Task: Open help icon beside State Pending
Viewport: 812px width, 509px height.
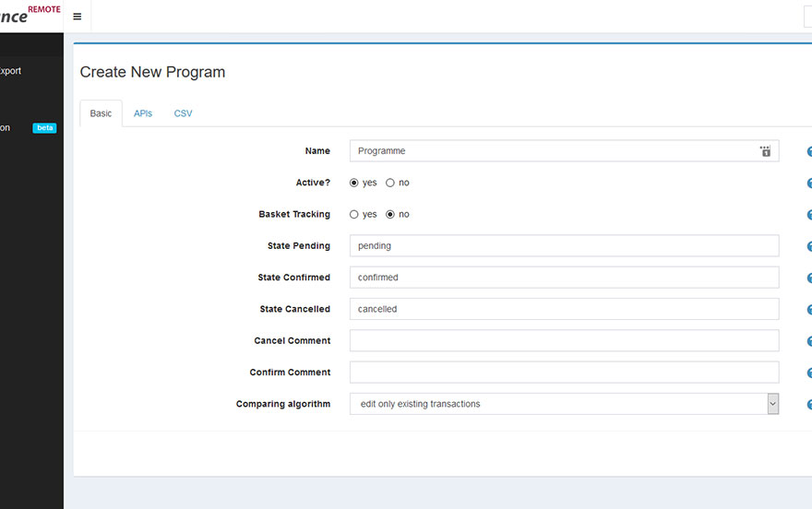Action: pos(809,246)
